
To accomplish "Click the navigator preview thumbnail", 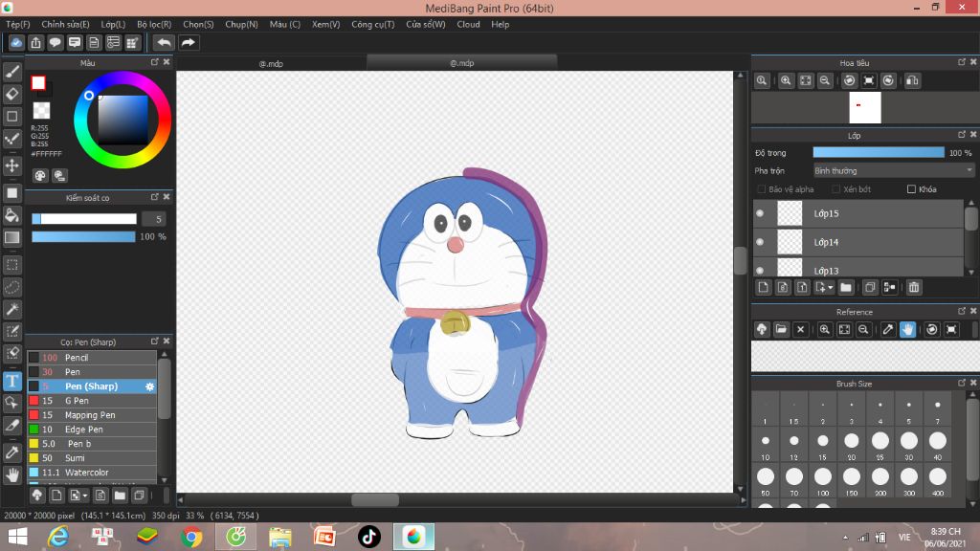I will tap(865, 107).
